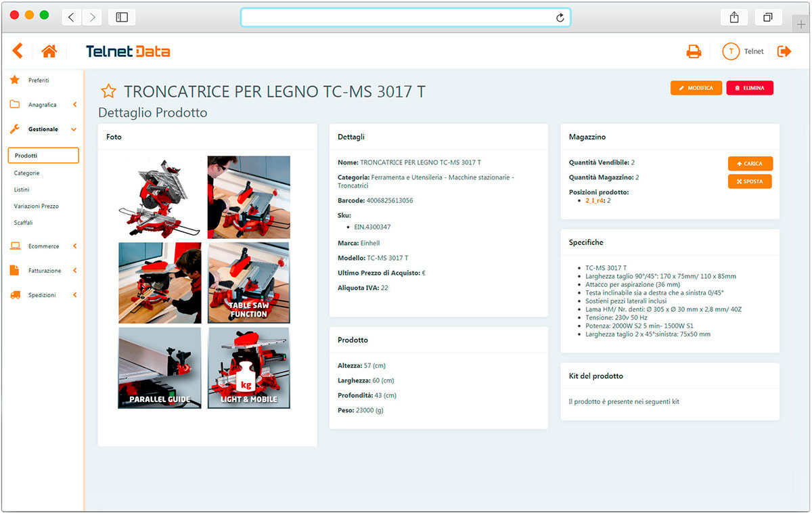The height and width of the screenshot is (513, 812).
Task: Click the Marca value Einhell
Action: [370, 243]
